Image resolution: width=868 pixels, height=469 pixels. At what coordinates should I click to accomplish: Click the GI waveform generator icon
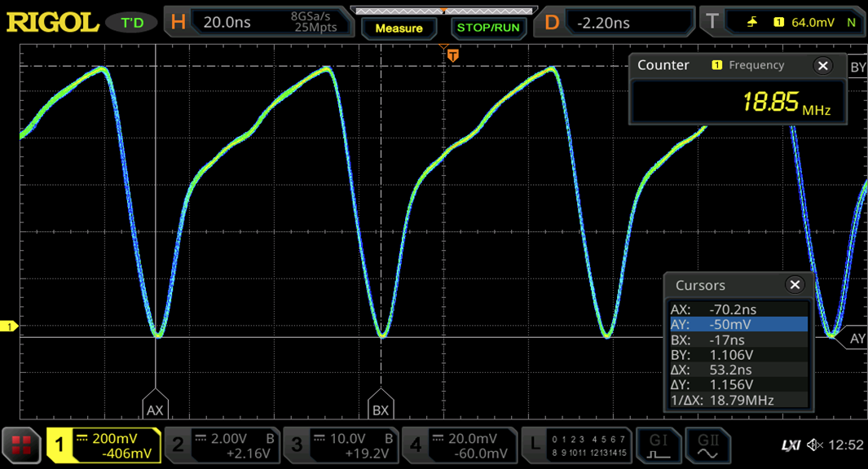[x=658, y=445]
